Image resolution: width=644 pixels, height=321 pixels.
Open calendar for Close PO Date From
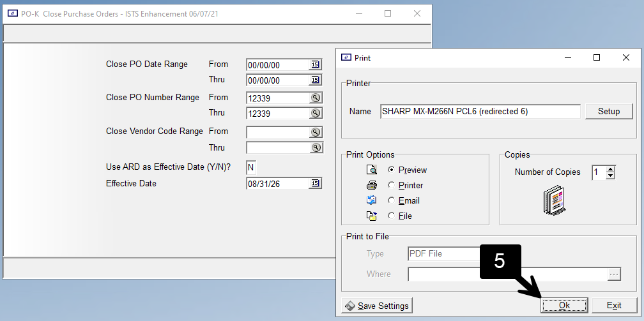[315, 65]
